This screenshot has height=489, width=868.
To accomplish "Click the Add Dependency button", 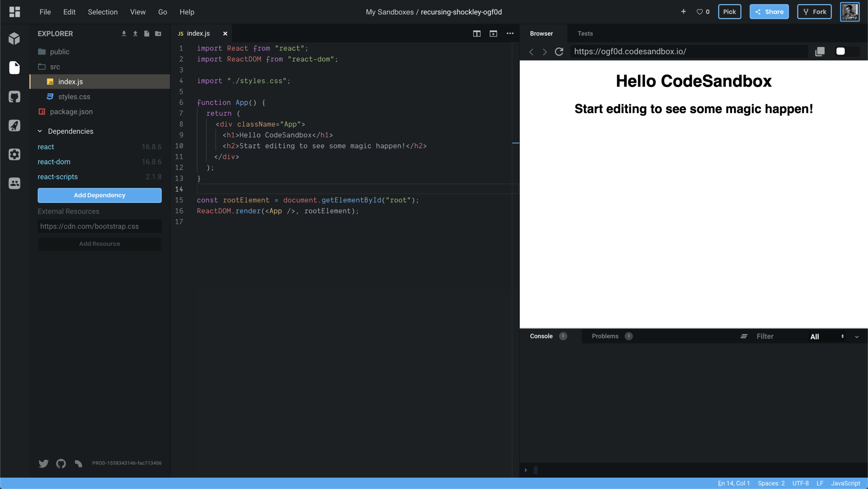I will tap(99, 195).
